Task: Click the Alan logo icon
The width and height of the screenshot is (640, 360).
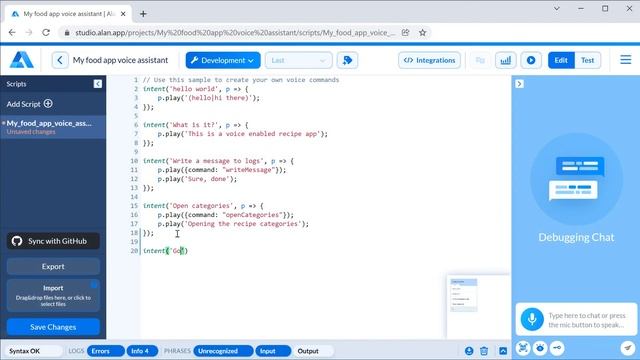Action: point(22,60)
